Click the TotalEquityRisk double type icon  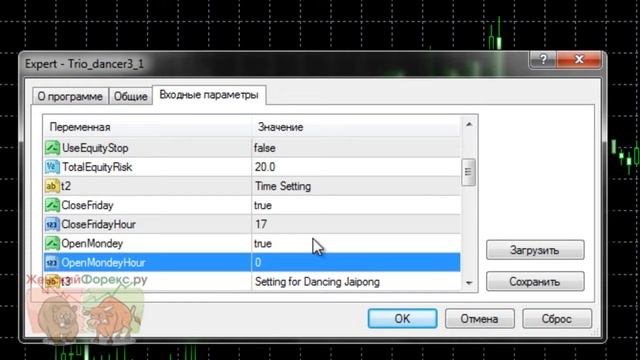(x=52, y=167)
